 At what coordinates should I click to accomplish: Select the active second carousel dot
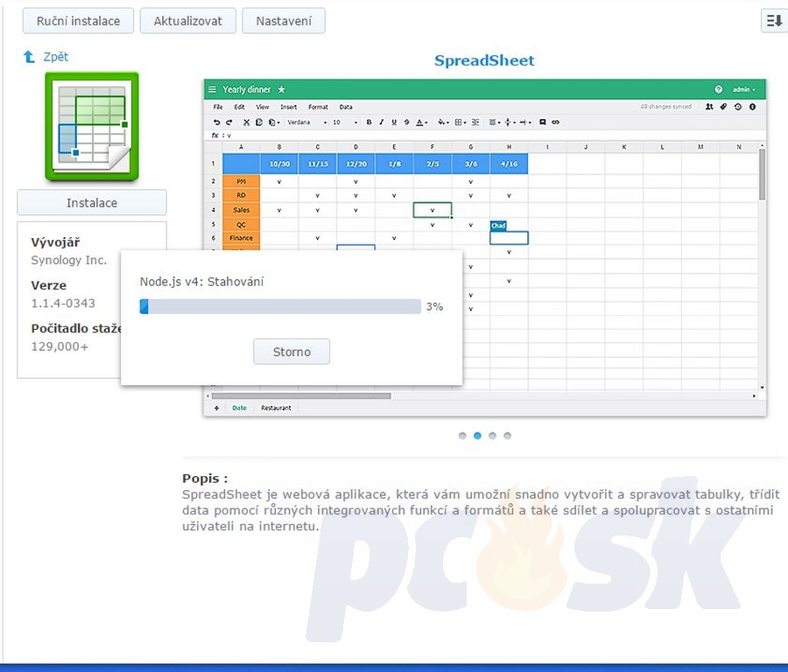click(477, 436)
